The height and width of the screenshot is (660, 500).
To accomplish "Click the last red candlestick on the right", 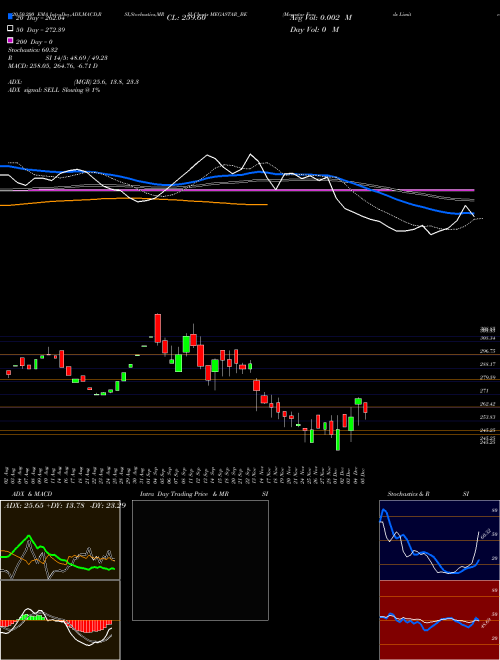I will coord(365,407).
